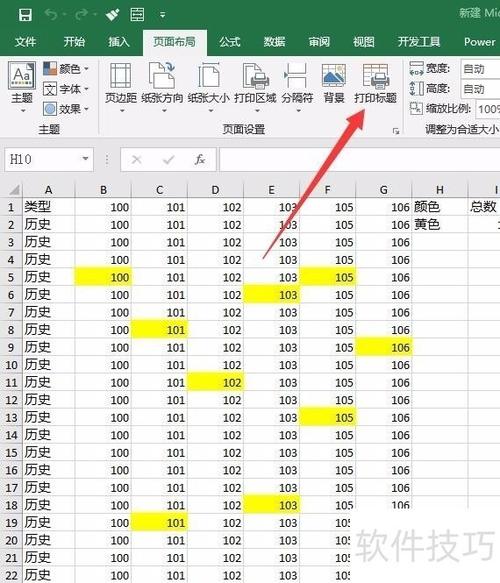Open the 效果 theme effects dropdown
Screen dimensions: 500x583
click(x=66, y=109)
